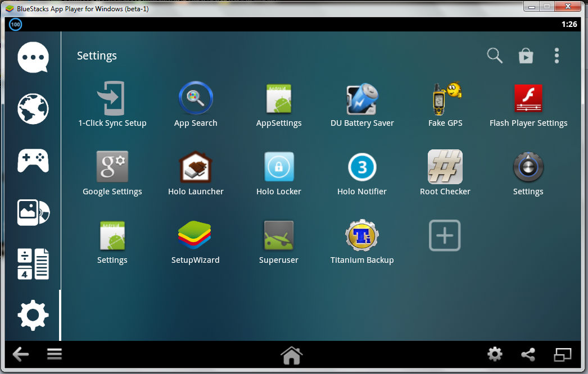Click the 100 battery indicator
588x374 pixels.
coord(15,24)
